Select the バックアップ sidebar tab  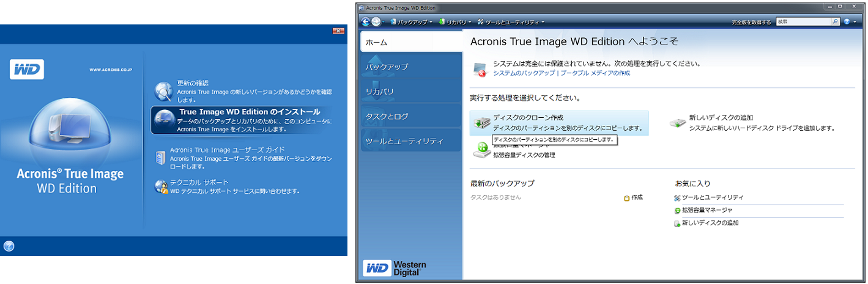pos(411,67)
